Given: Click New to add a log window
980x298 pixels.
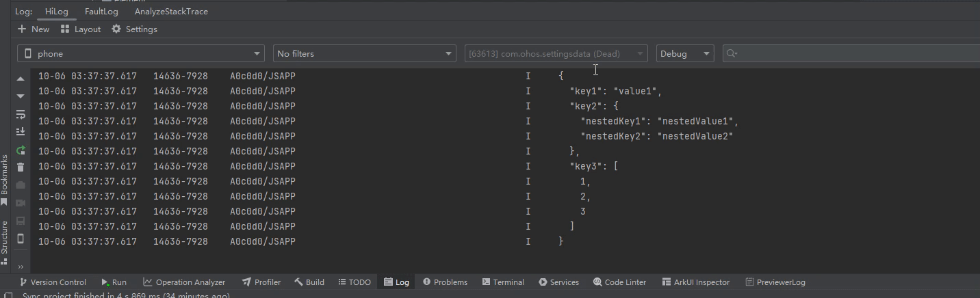Looking at the screenshot, I should click(x=34, y=29).
